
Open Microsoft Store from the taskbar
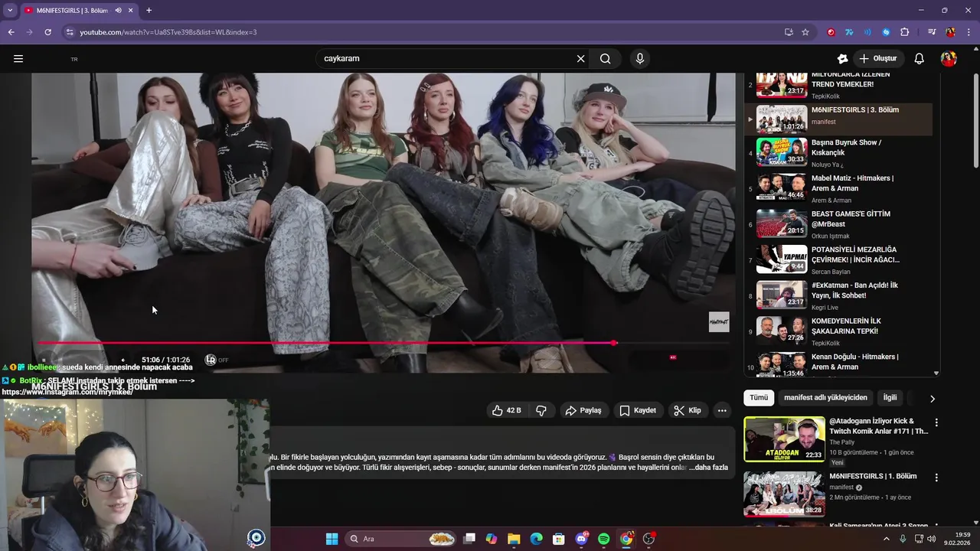(559, 539)
